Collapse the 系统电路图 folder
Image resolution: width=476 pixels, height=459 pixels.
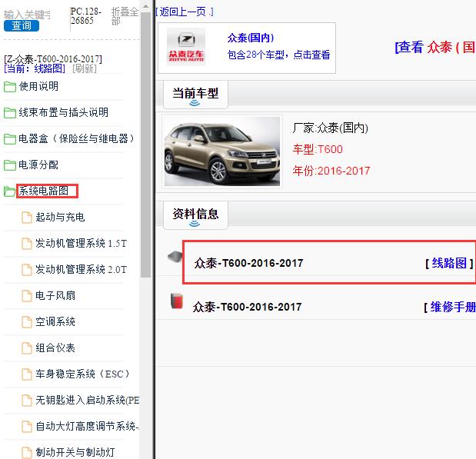tap(44, 191)
